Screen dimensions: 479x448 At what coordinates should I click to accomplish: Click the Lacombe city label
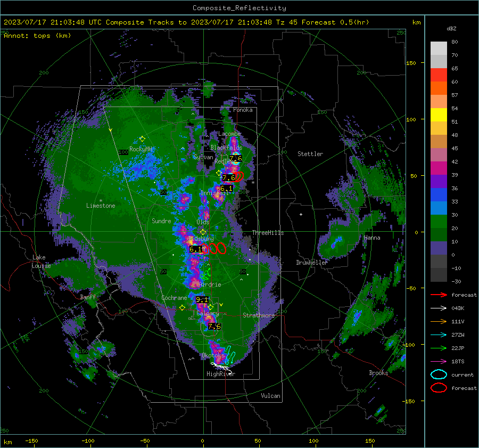coord(229,134)
